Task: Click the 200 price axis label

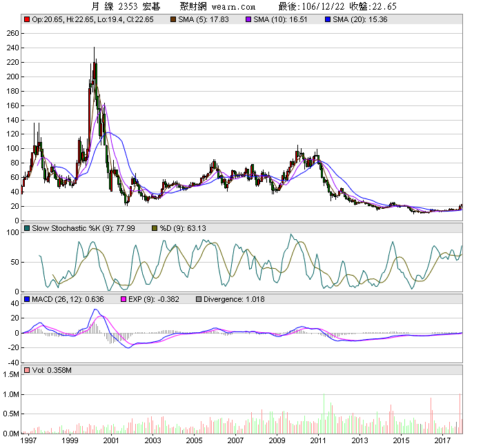Action: click(x=12, y=77)
